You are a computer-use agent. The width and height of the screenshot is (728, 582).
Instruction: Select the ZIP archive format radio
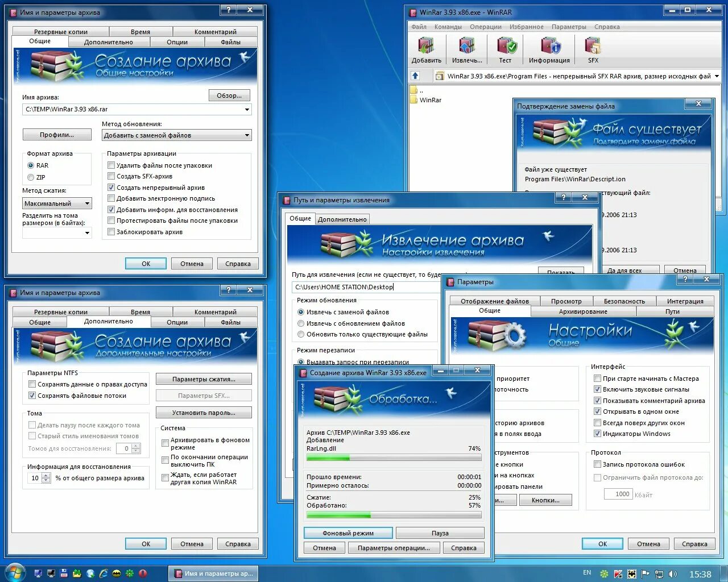click(x=31, y=177)
